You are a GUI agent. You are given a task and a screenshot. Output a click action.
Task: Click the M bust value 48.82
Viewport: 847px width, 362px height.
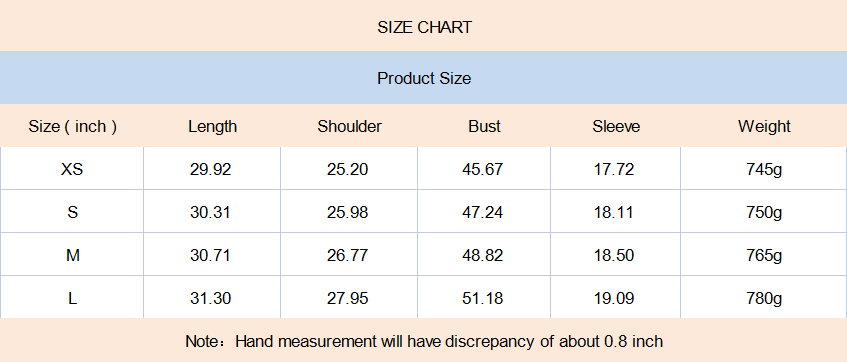(482, 255)
